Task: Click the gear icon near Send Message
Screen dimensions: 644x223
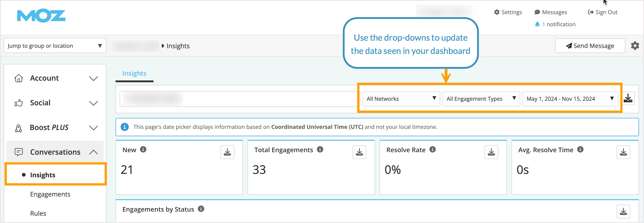Action: 635,45
